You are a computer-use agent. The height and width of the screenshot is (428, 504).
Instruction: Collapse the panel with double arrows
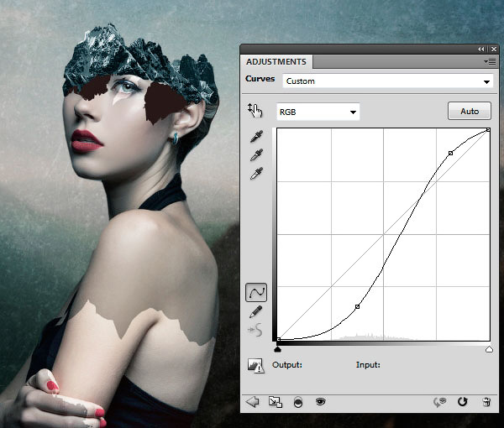(x=480, y=50)
